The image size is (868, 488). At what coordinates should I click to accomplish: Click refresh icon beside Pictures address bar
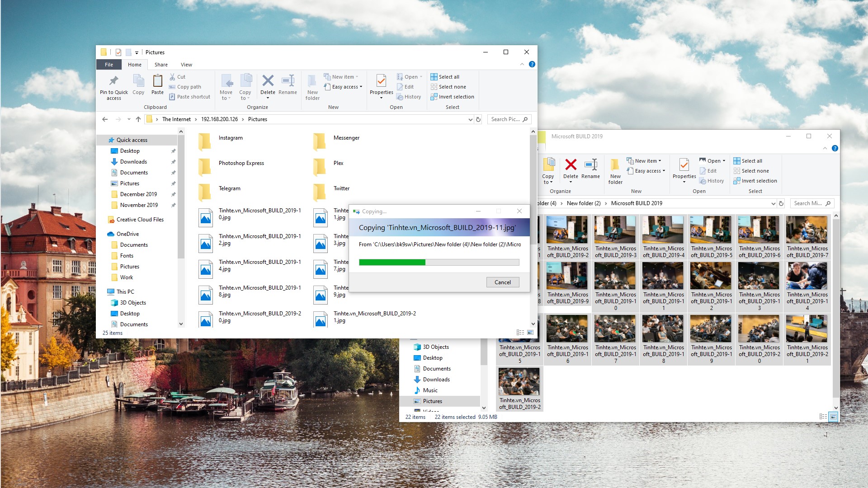coord(478,119)
